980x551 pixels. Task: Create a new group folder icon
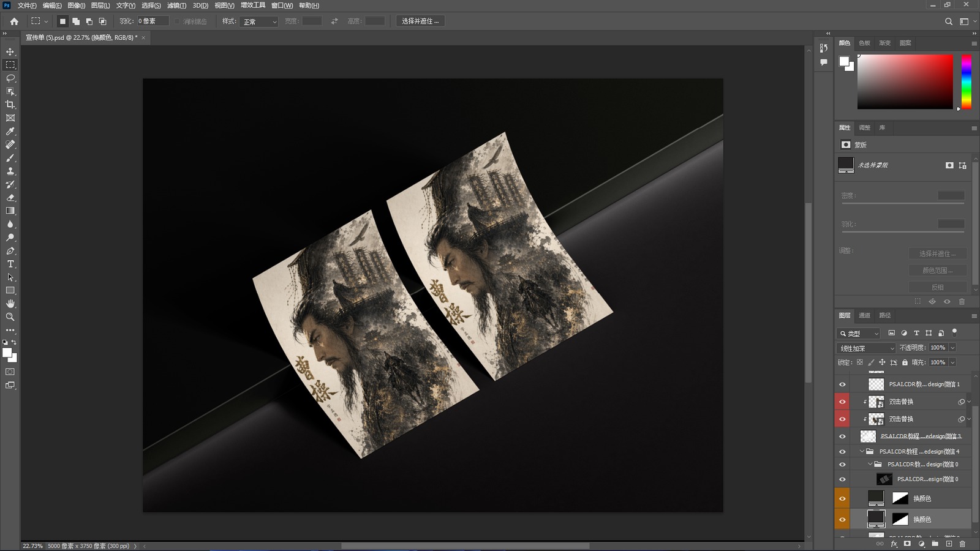[x=935, y=544]
